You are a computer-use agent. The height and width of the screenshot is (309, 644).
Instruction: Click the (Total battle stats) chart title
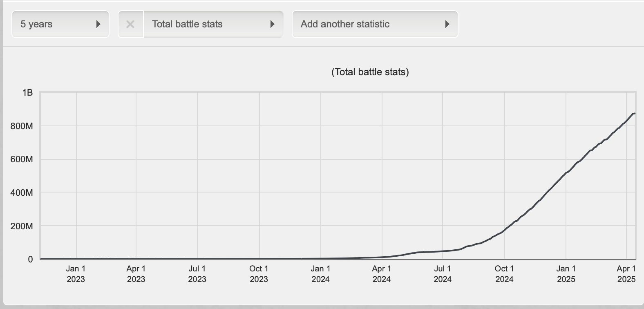pyautogui.click(x=370, y=72)
